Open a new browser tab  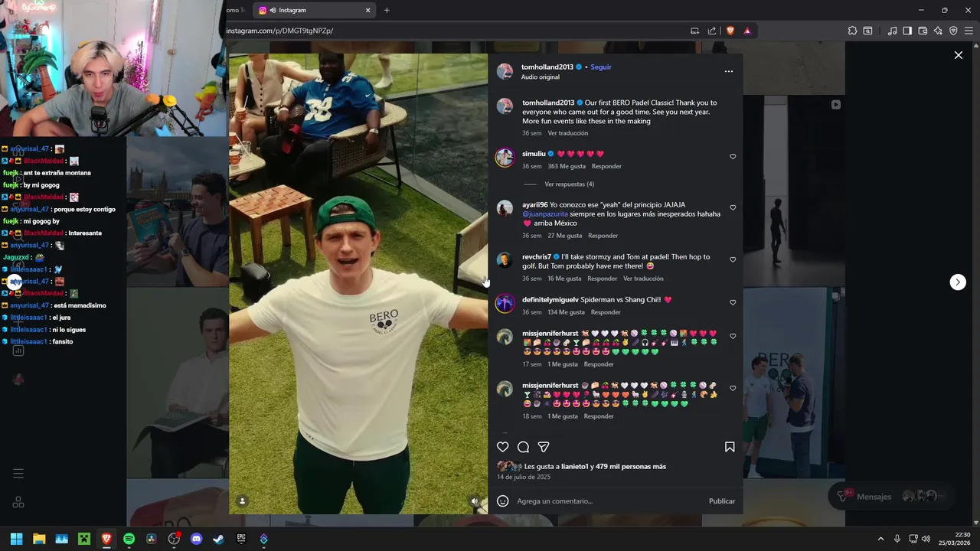click(387, 10)
